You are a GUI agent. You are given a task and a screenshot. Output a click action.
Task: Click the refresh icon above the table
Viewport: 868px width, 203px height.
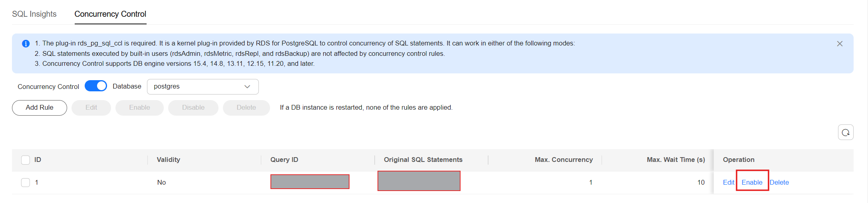846,132
